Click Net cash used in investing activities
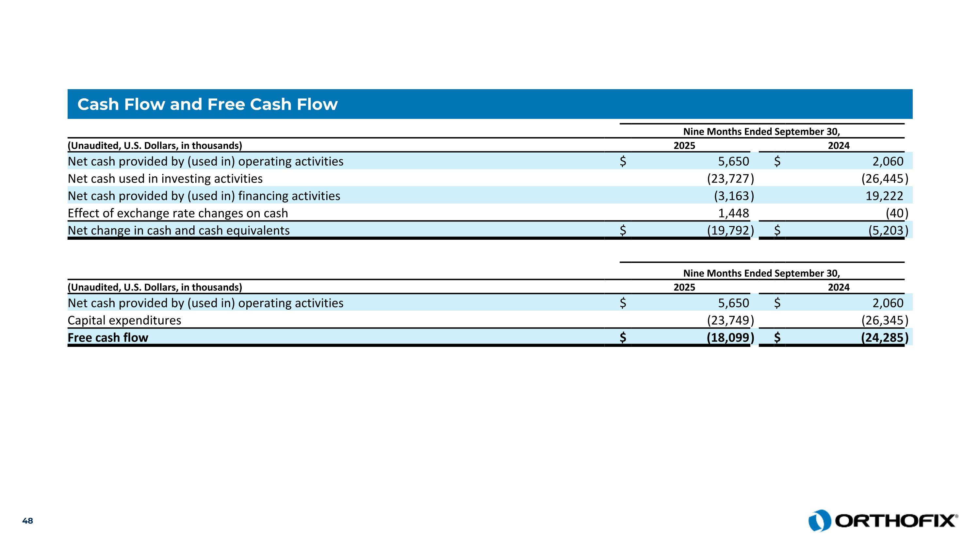The width and height of the screenshot is (980, 551). [165, 178]
